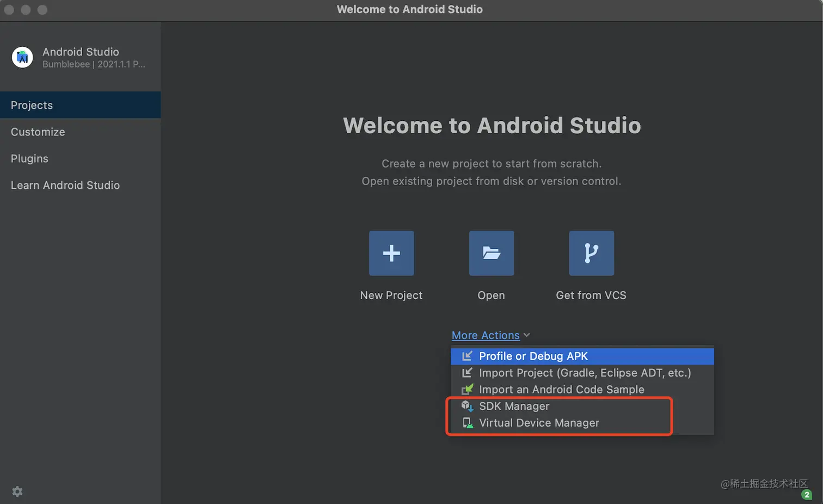Select Import an Android Code Sample entry

[582, 390]
